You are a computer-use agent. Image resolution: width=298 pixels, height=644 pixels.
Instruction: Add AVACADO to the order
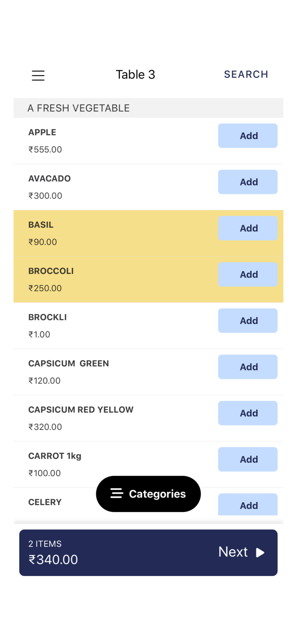[247, 182]
